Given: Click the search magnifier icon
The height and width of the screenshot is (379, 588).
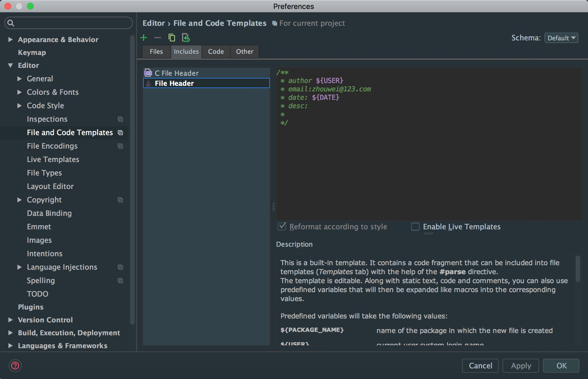Looking at the screenshot, I should point(11,23).
